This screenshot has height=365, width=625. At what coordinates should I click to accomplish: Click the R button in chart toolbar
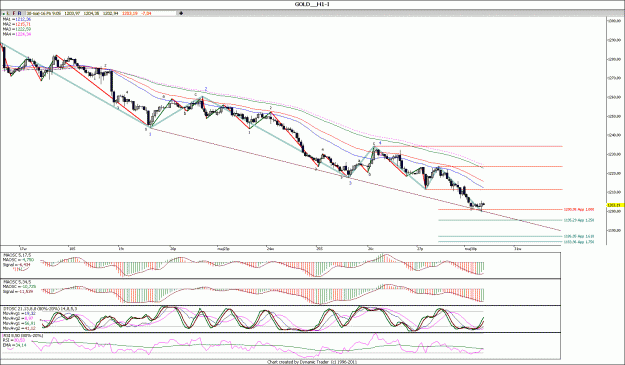pos(20,13)
